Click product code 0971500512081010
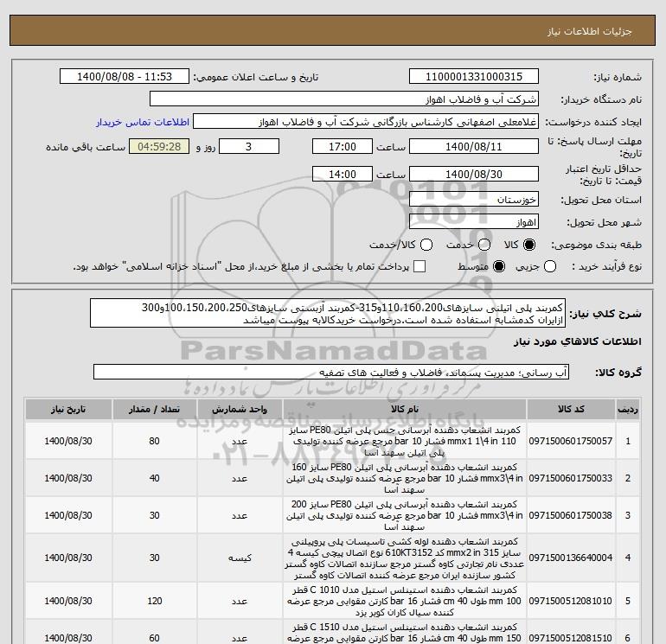Viewport: 666px width, 644px height. tap(571, 601)
